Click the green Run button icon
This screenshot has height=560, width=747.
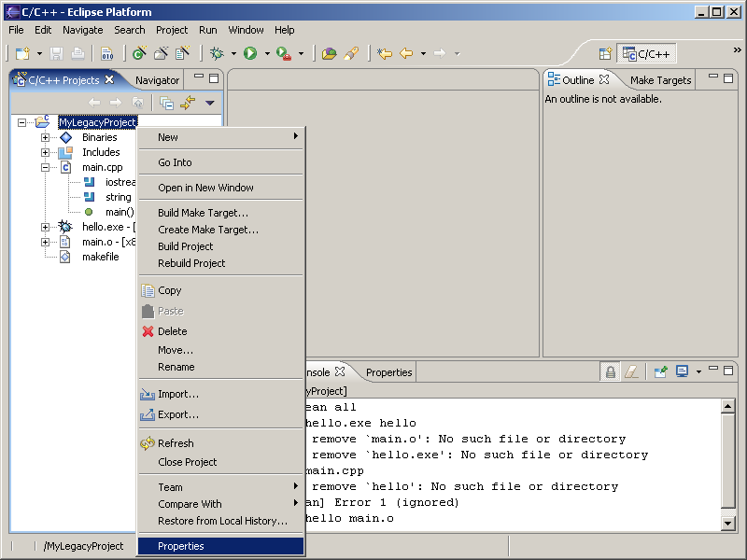click(x=250, y=54)
